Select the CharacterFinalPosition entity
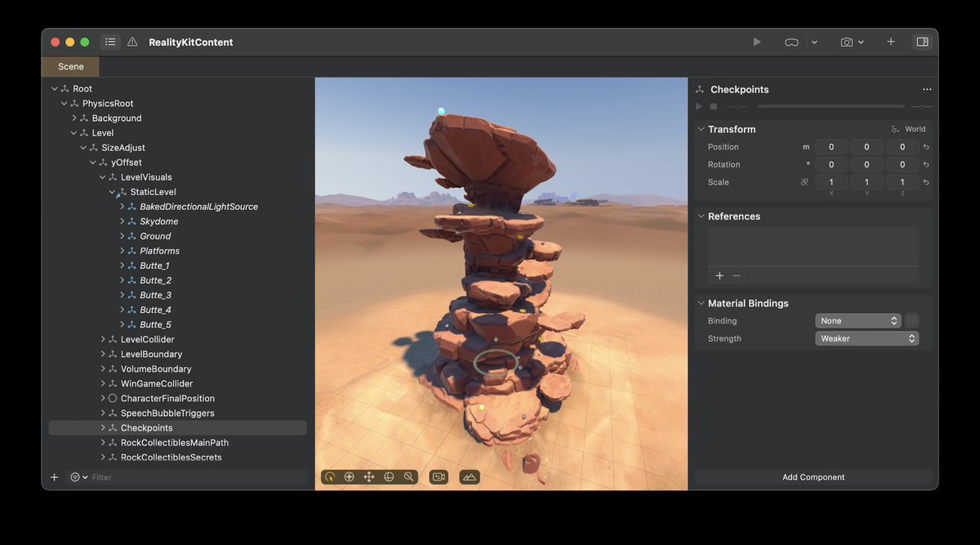This screenshot has width=980, height=545. coord(167,399)
